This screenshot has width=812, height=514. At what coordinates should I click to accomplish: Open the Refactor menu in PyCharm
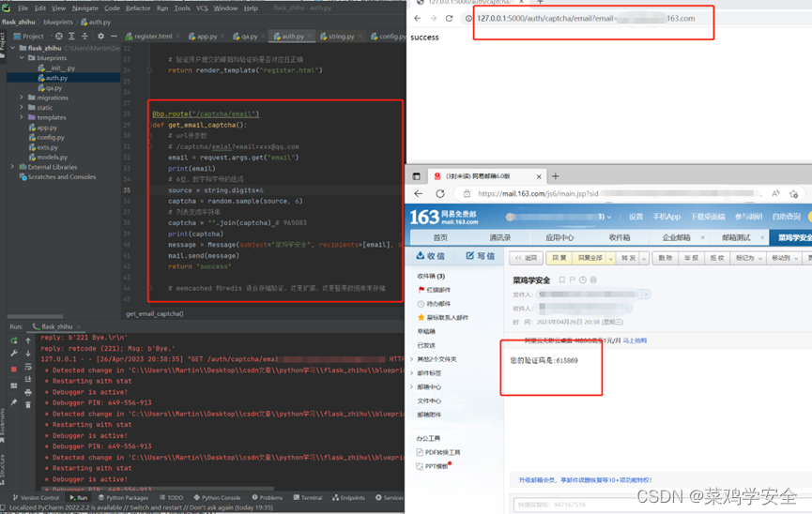coord(138,8)
